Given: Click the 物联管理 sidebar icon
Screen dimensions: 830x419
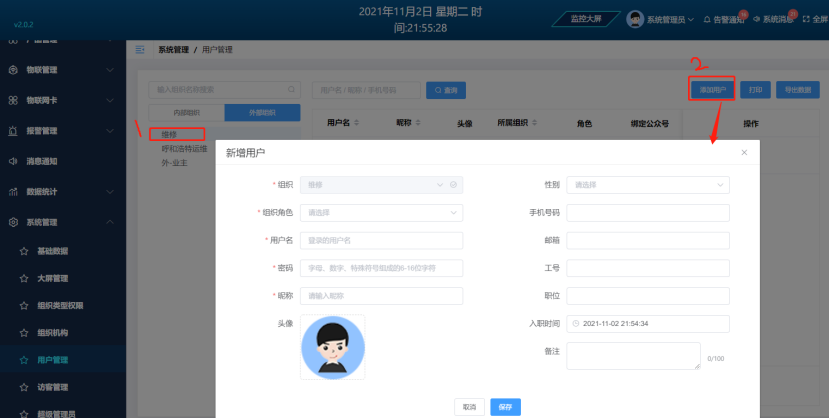Looking at the screenshot, I should click(x=13, y=70).
